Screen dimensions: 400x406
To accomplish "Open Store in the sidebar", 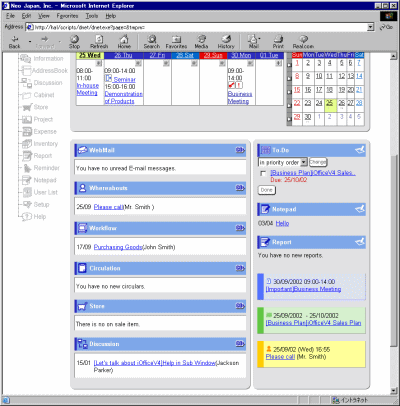I will tap(35, 107).
